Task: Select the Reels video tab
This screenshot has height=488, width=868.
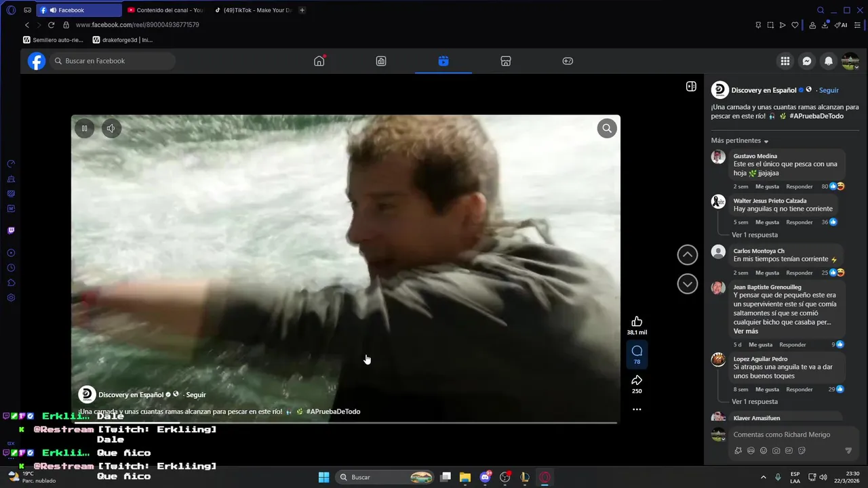Action: (x=443, y=61)
